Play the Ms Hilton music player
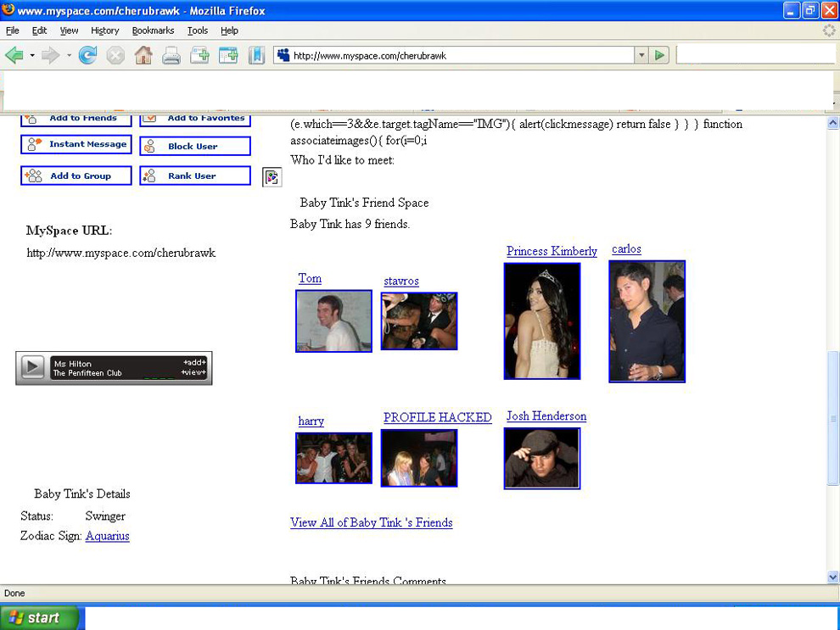The width and height of the screenshot is (840, 630). tap(31, 367)
